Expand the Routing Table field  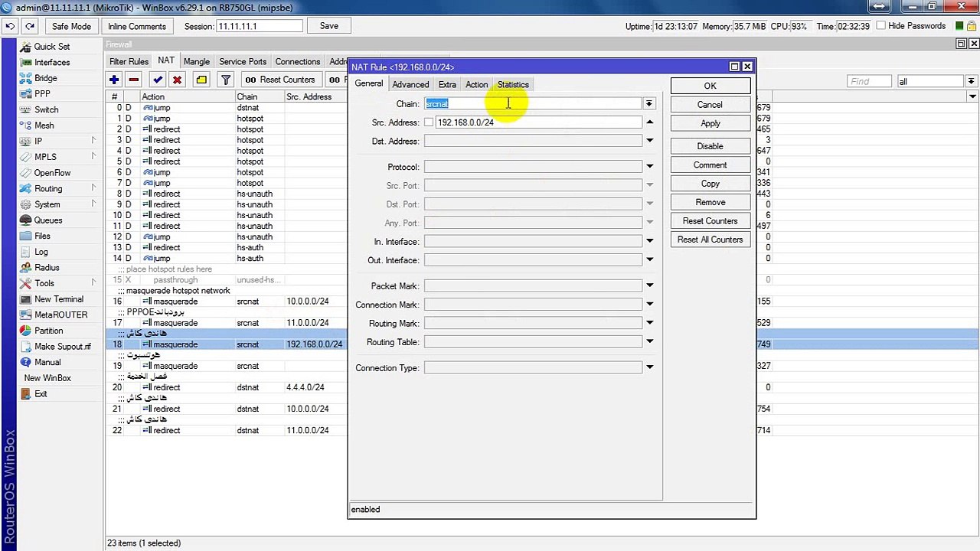pos(649,342)
